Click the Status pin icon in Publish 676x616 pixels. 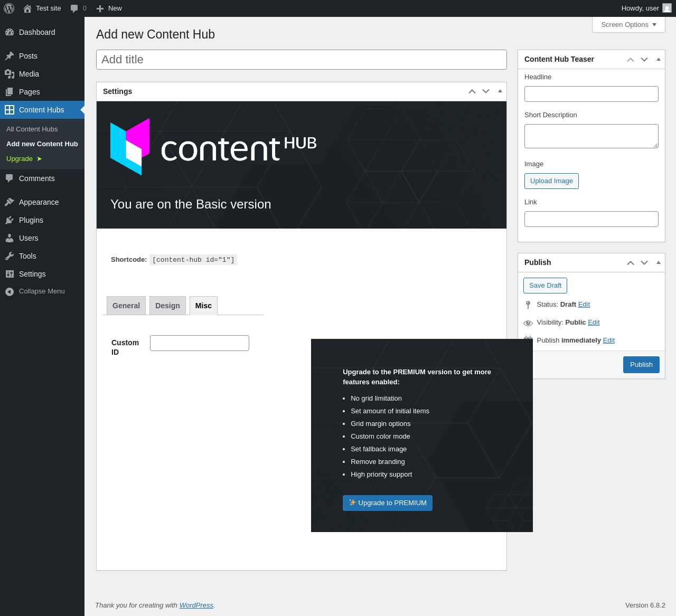point(528,305)
